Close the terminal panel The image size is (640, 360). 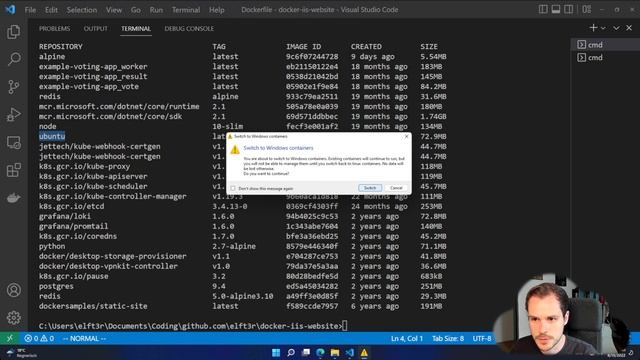point(629,28)
